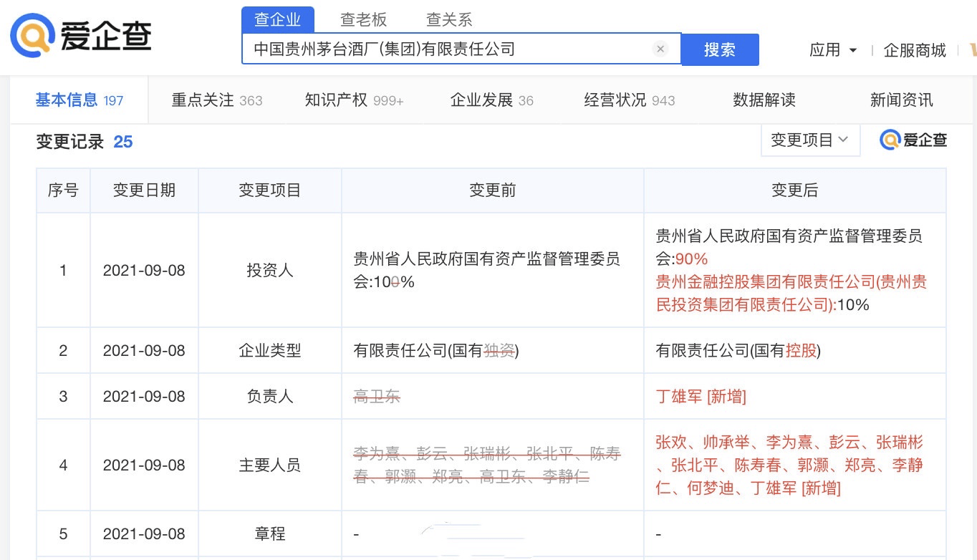Open the 企服商城 link

click(915, 50)
